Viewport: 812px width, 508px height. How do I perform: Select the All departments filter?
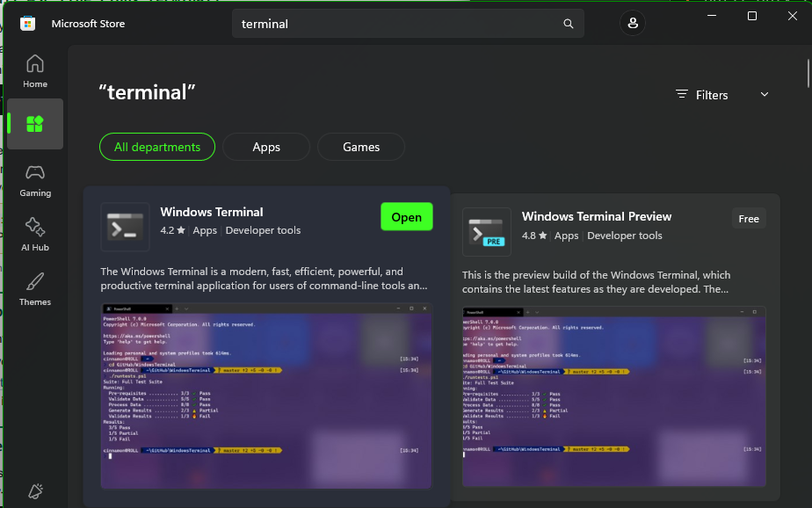157,147
